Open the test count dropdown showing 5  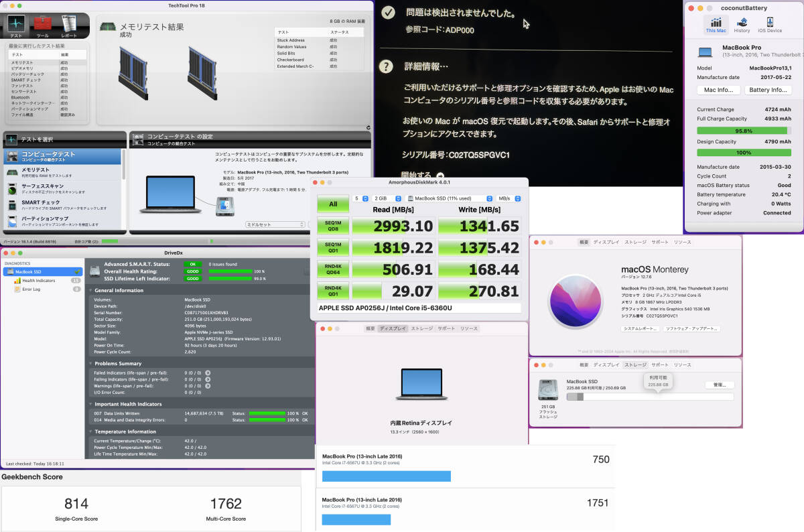pos(361,198)
